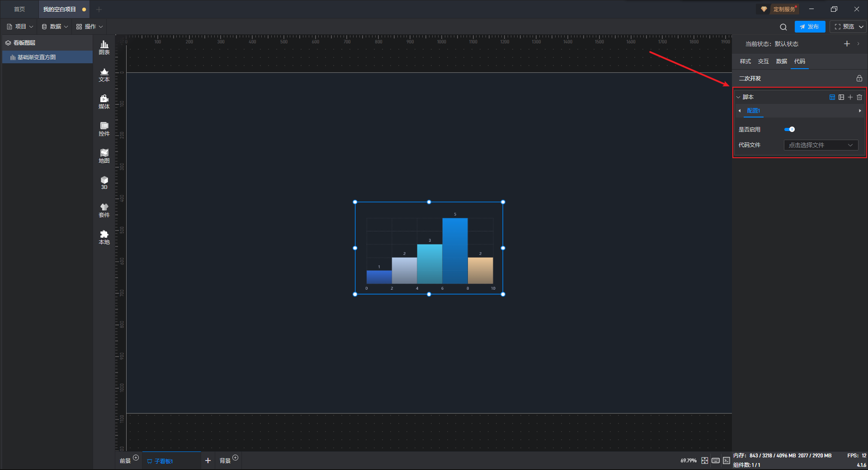Open the 媒体 media components panel
The width and height of the screenshot is (868, 470).
[x=104, y=102]
